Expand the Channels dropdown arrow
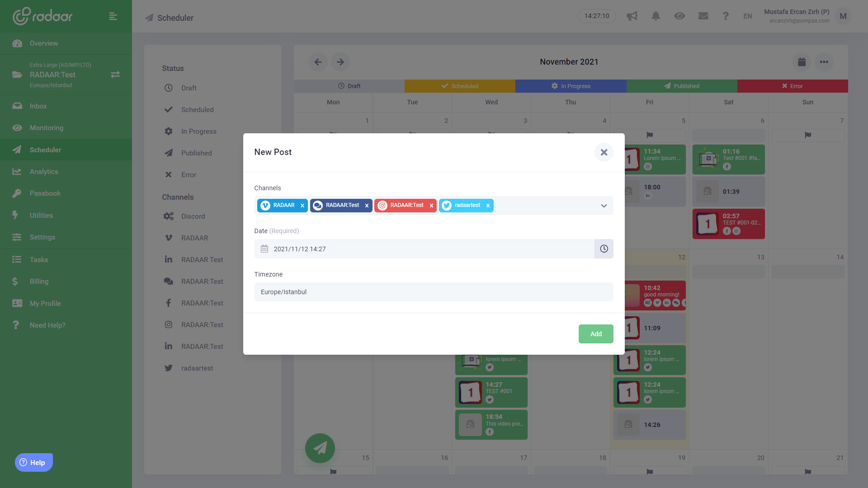Image resolution: width=868 pixels, height=488 pixels. (604, 206)
